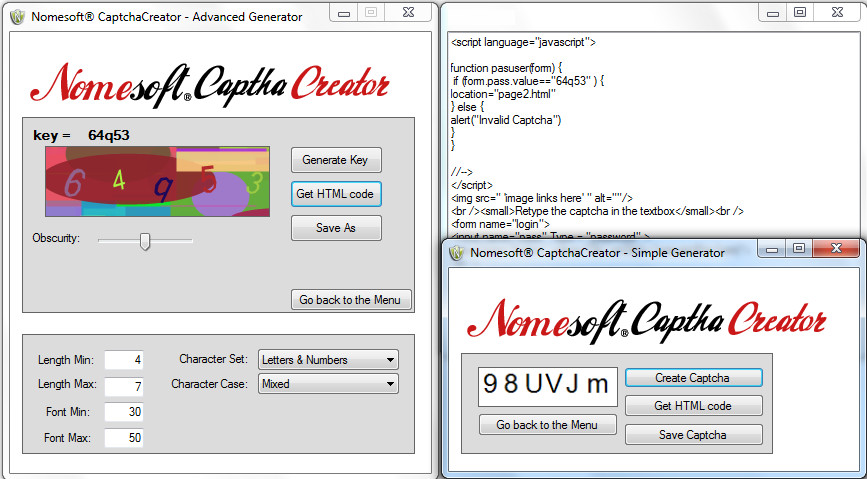Click the Create Captcha button
Image resolution: width=867 pixels, height=479 pixels.
[x=693, y=378]
